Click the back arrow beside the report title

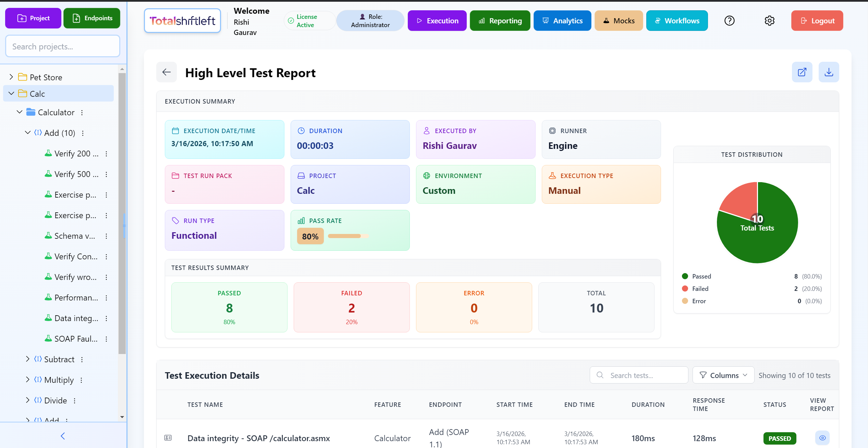167,72
